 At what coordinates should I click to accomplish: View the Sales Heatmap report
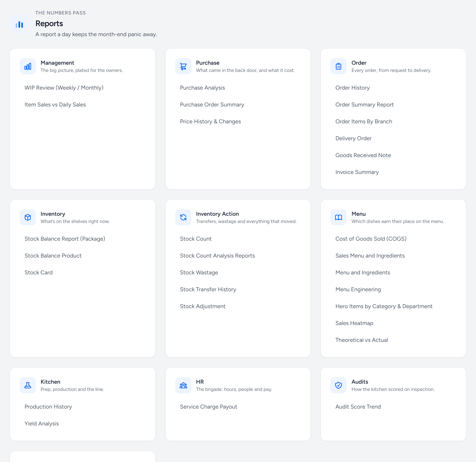(x=354, y=323)
